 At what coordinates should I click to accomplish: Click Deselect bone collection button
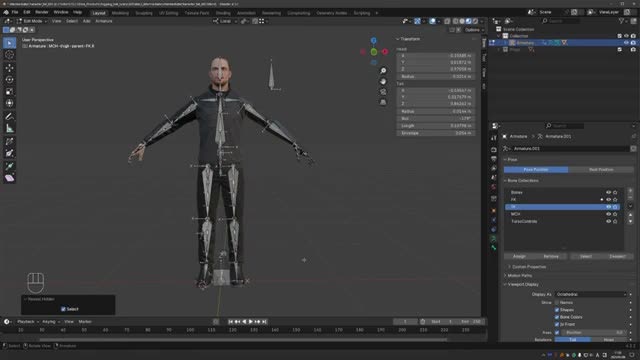[617, 256]
